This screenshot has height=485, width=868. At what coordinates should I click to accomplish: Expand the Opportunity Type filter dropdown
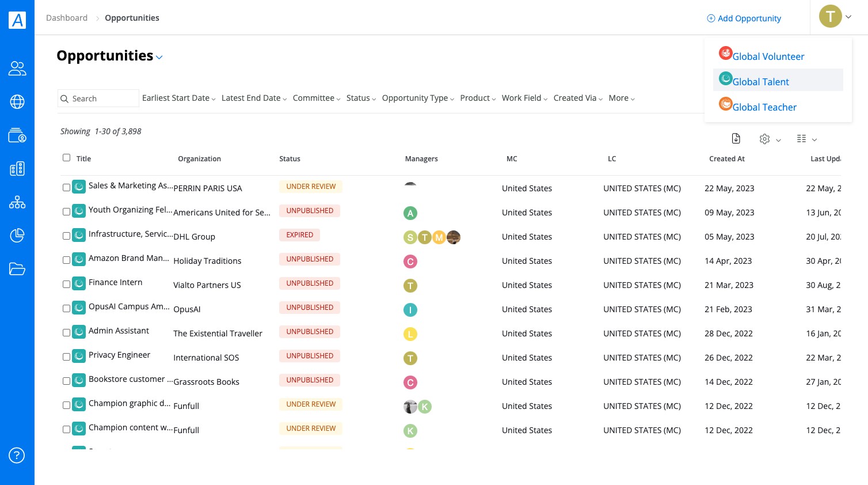point(418,98)
